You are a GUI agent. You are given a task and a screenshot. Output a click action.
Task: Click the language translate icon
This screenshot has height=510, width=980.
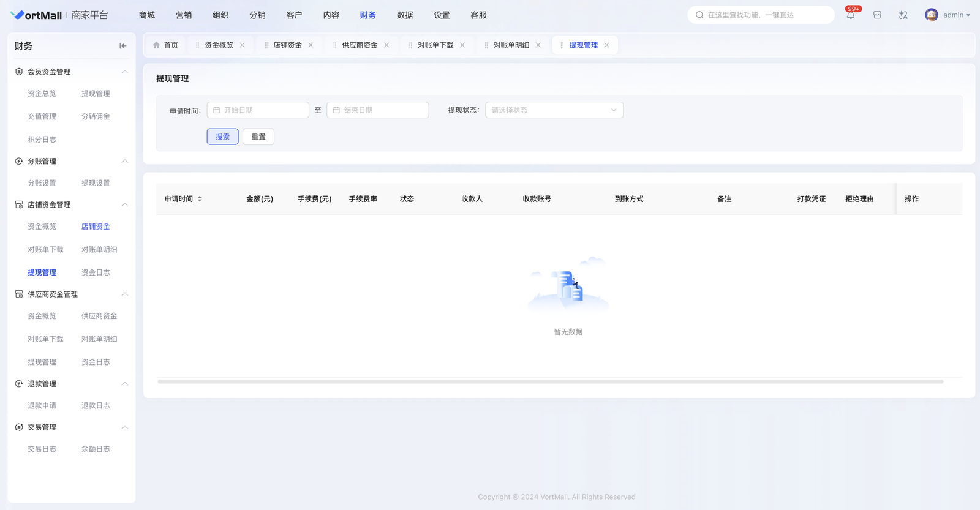pos(903,15)
